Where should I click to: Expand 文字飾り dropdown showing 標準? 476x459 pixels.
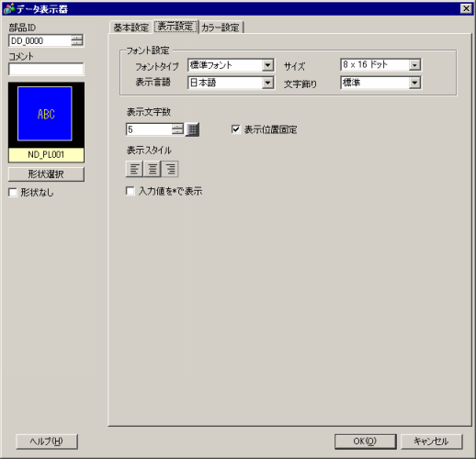pos(380,83)
